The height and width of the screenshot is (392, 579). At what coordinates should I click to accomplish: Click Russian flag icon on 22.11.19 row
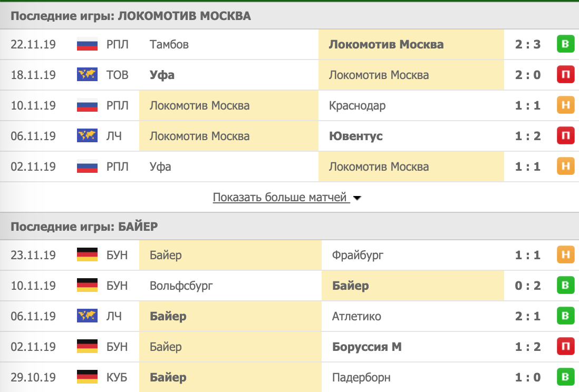(x=87, y=44)
